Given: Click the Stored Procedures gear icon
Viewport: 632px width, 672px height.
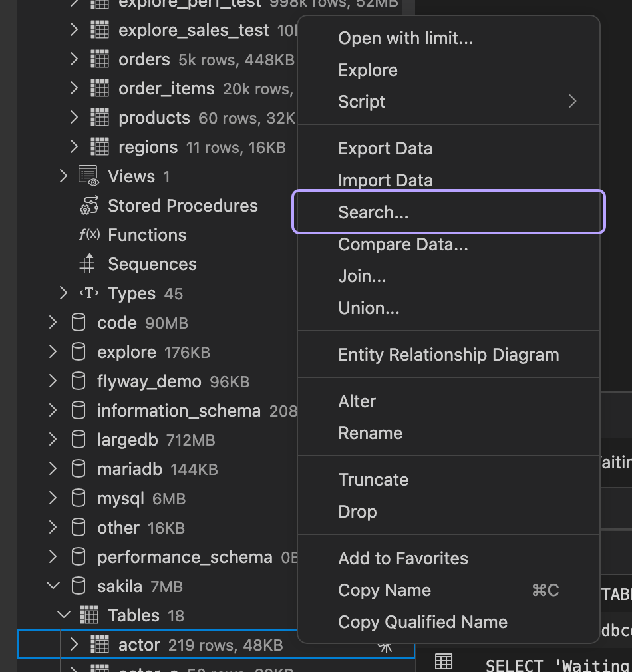Looking at the screenshot, I should (x=88, y=206).
